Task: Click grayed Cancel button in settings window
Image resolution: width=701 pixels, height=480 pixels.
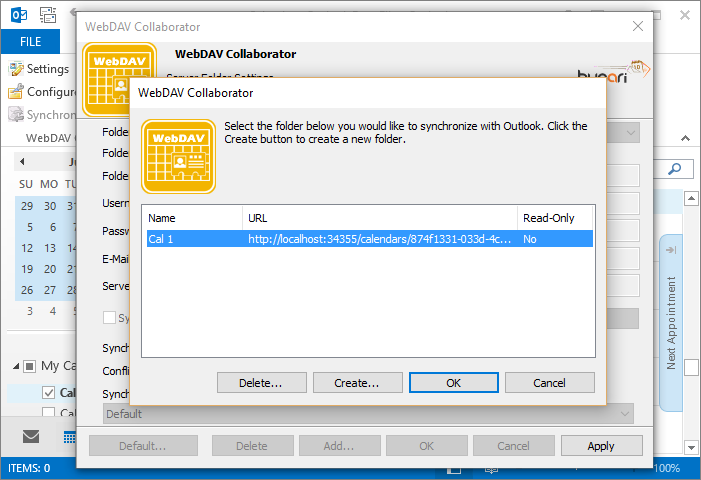Action: (514, 446)
